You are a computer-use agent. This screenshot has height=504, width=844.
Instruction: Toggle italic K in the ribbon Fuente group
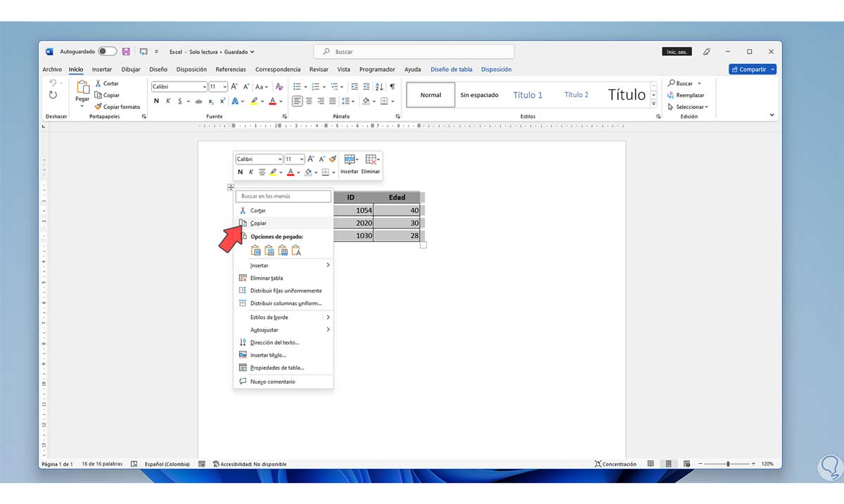tap(167, 101)
